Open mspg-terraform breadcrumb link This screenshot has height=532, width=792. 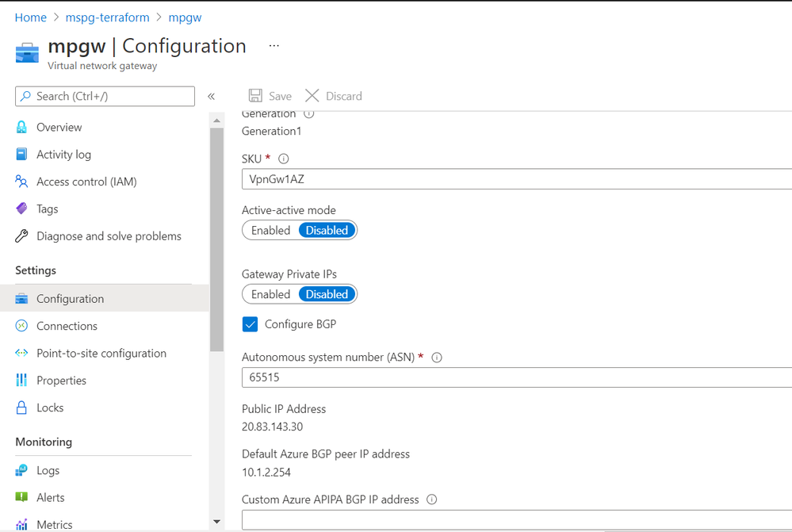[x=108, y=17]
